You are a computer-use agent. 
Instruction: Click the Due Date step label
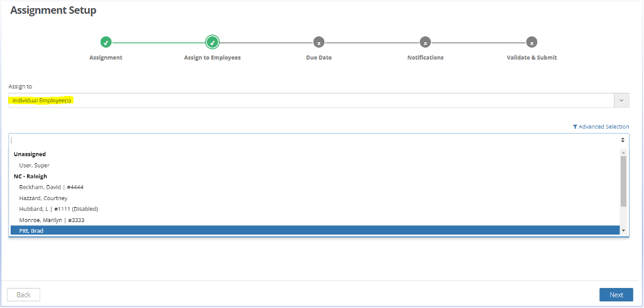319,58
